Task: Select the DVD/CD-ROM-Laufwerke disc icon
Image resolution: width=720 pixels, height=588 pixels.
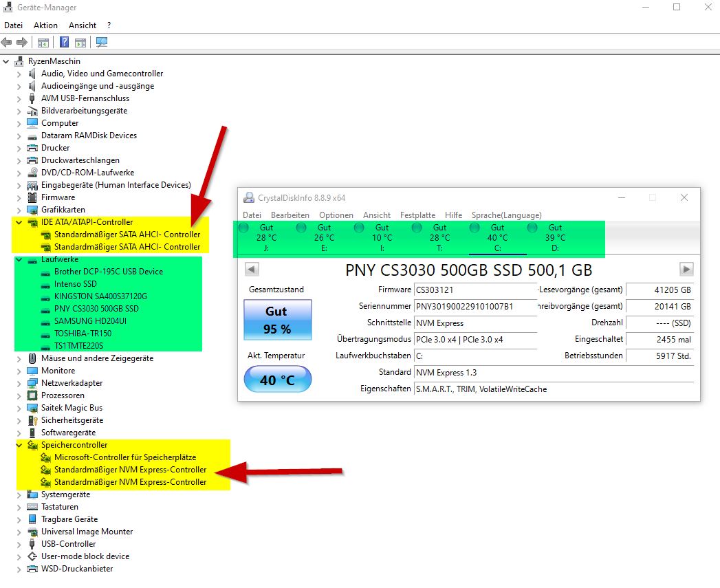Action: 32,173
